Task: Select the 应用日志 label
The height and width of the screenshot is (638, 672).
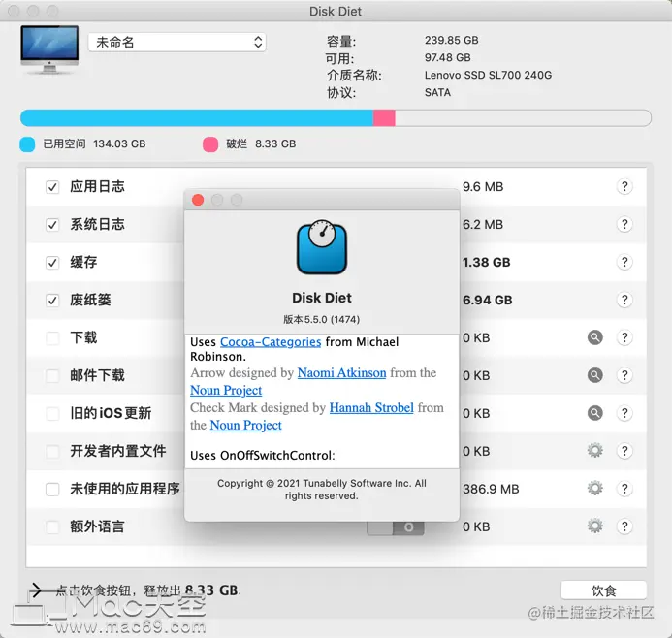Action: [x=97, y=186]
